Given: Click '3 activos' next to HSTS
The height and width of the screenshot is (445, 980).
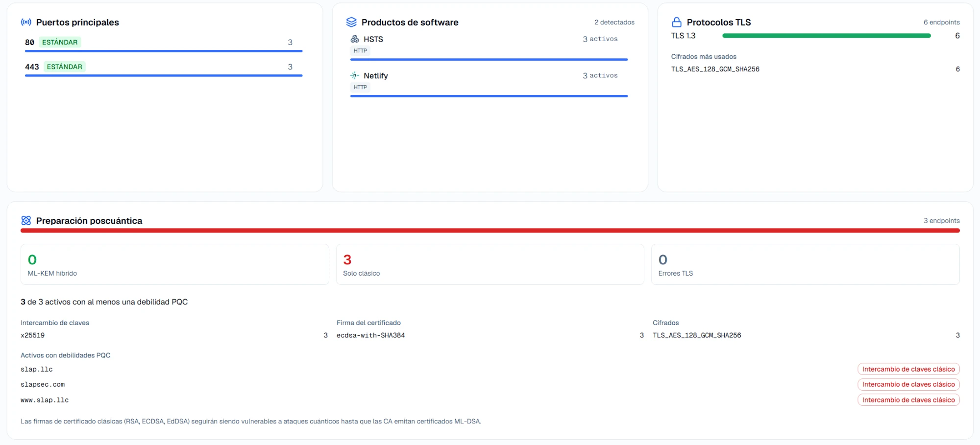Looking at the screenshot, I should click(x=600, y=39).
